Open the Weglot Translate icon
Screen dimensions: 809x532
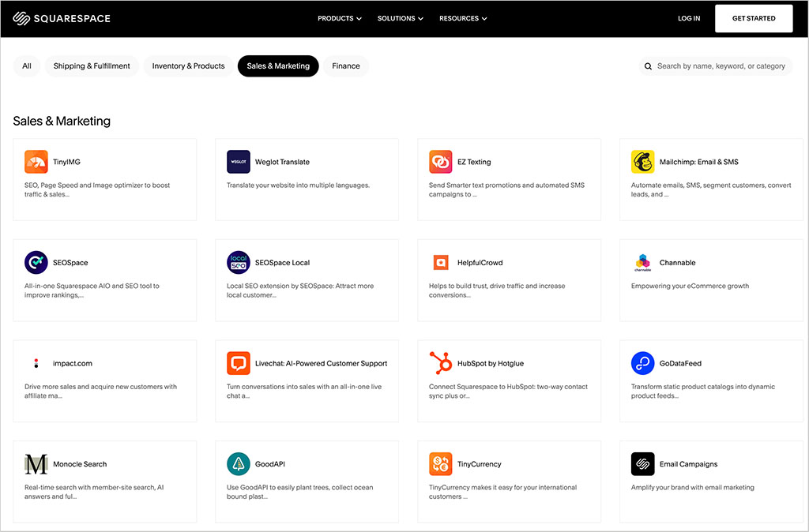[239, 162]
